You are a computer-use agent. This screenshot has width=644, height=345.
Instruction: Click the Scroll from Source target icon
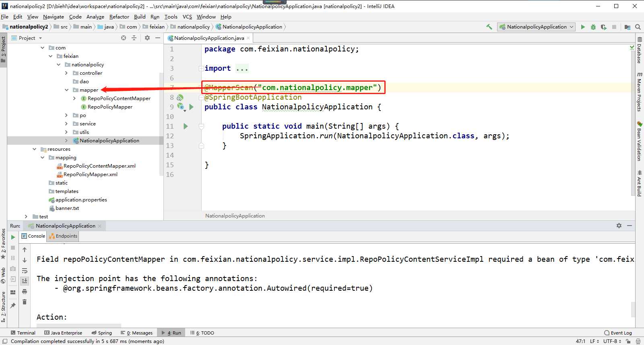pos(124,38)
